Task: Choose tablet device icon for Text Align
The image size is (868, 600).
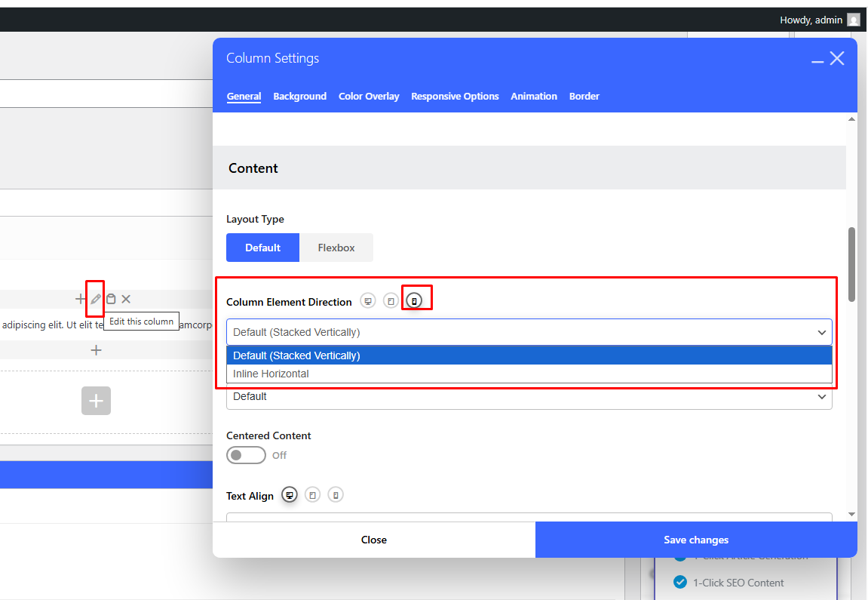Action: (312, 495)
